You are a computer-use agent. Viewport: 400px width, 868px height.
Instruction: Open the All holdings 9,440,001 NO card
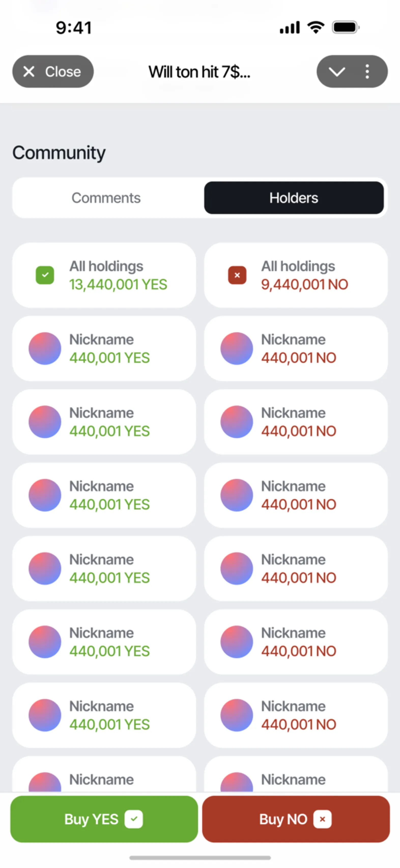[296, 275]
